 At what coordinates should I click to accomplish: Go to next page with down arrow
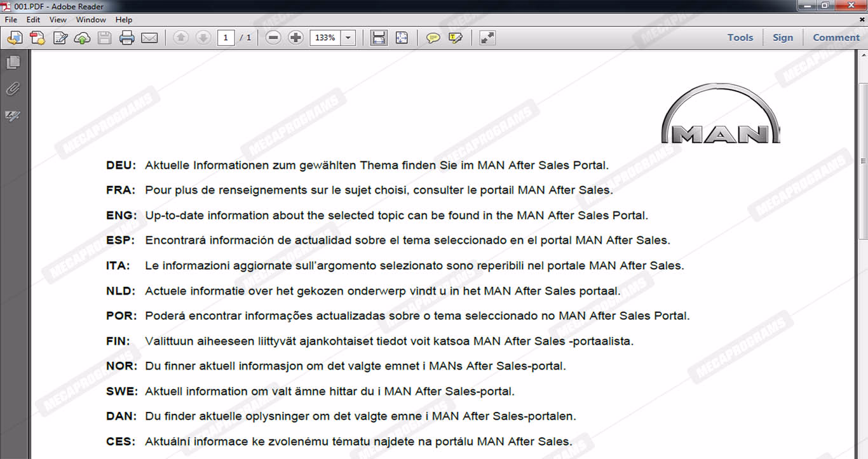tap(203, 38)
